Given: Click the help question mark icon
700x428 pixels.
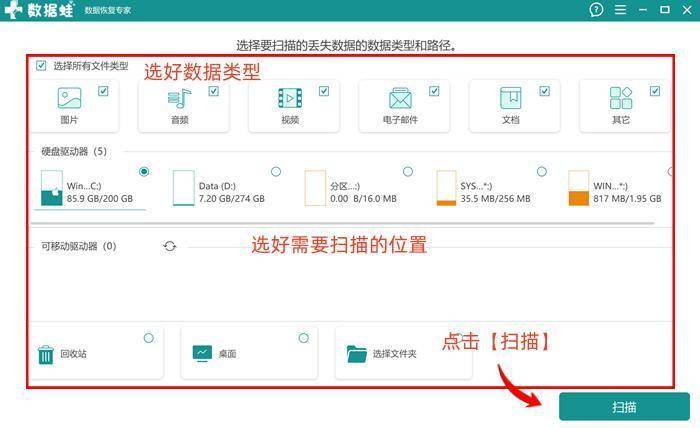Looking at the screenshot, I should (x=596, y=9).
